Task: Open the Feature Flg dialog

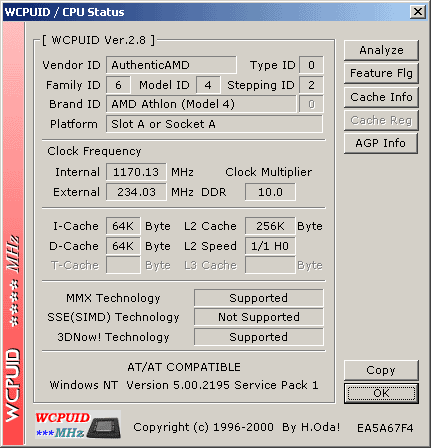Action: pyautogui.click(x=381, y=73)
